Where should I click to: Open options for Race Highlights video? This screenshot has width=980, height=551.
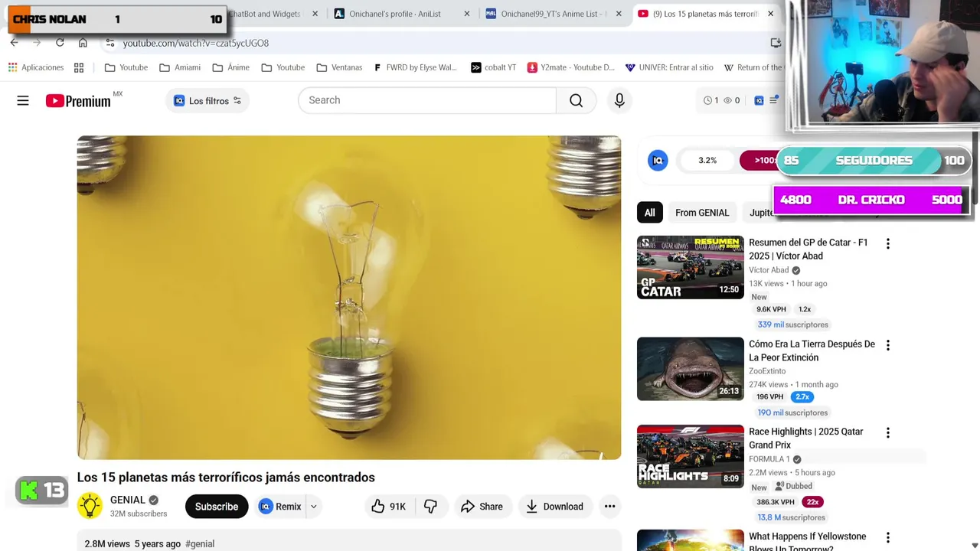[x=887, y=432]
